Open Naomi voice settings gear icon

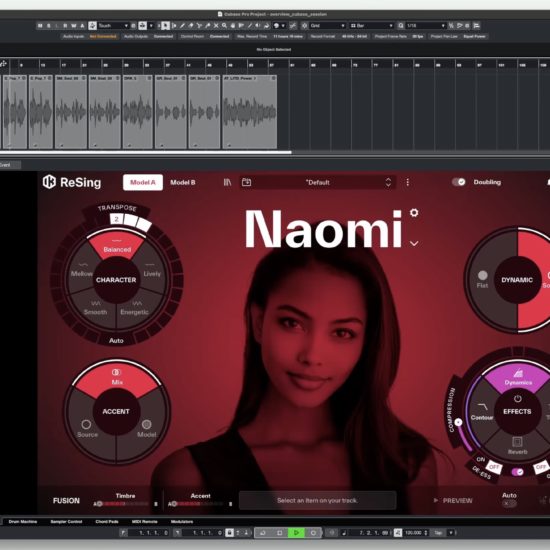pyautogui.click(x=414, y=213)
